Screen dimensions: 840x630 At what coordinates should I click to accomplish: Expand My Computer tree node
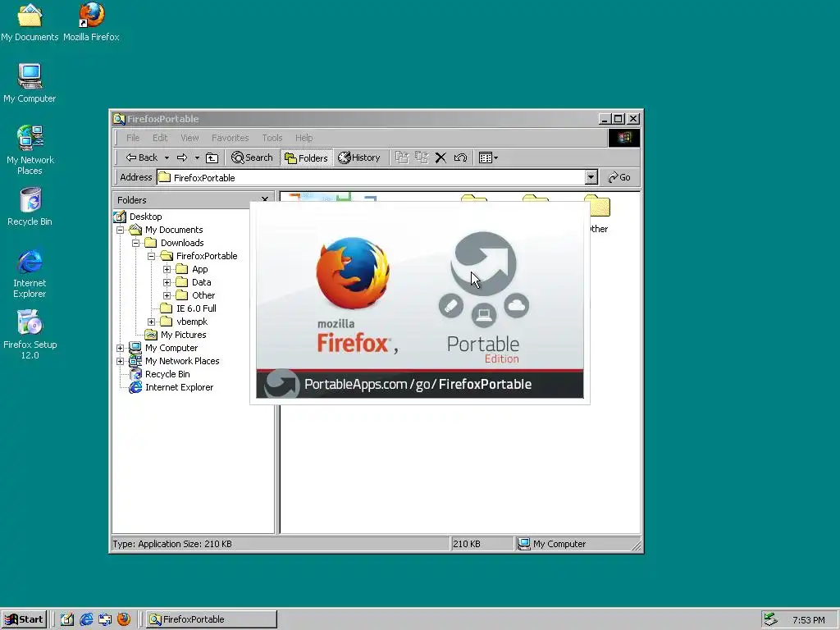tap(121, 348)
